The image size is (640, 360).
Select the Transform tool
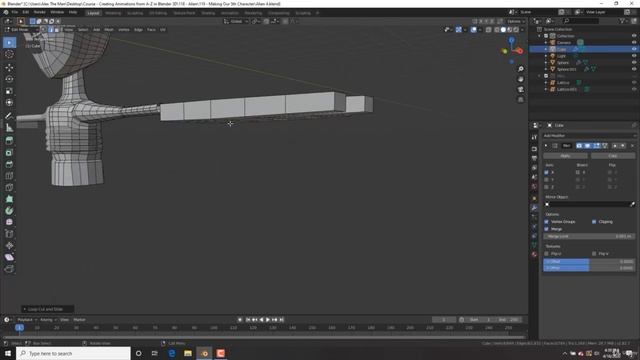pyautogui.click(x=9, y=102)
